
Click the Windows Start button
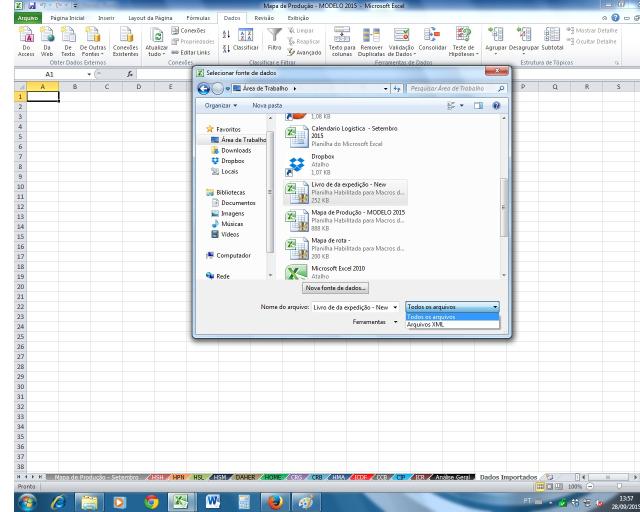(x=27, y=502)
